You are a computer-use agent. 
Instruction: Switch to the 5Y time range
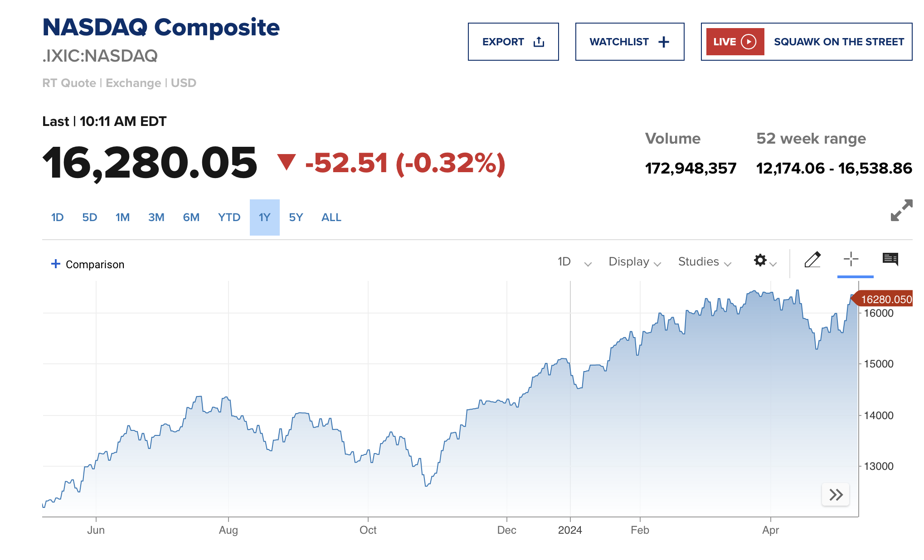tap(296, 217)
